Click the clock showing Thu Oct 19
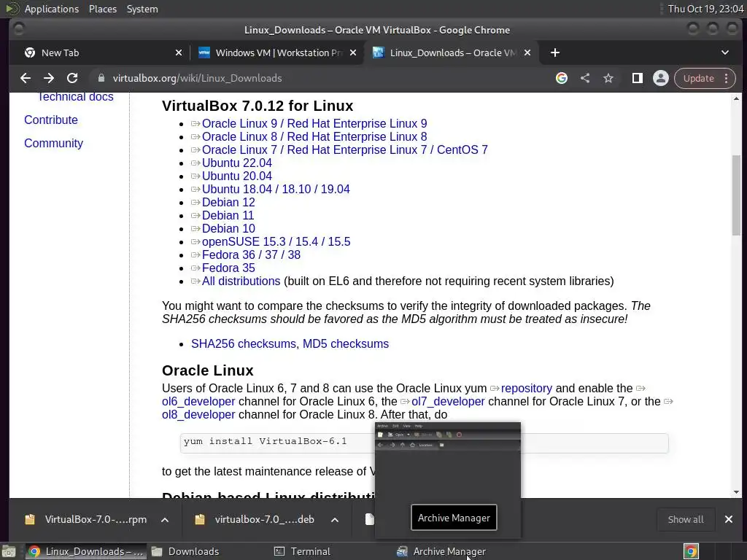The height and width of the screenshot is (560, 747). (x=705, y=9)
